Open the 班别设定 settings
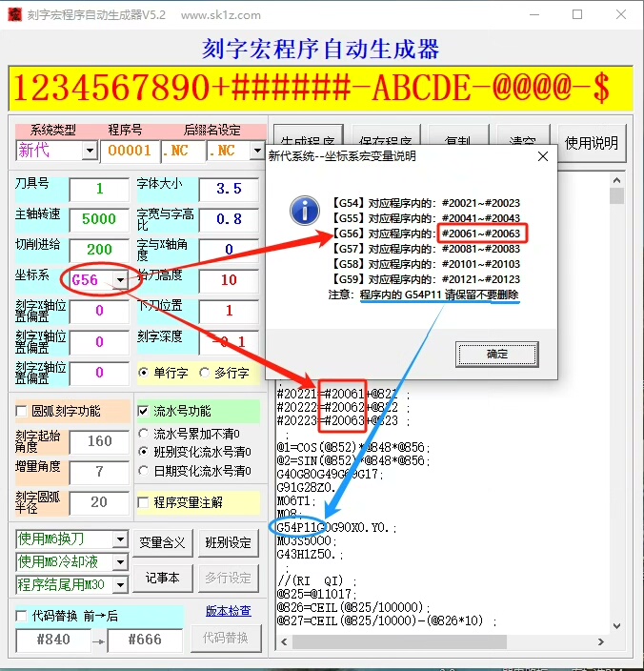 tap(228, 542)
